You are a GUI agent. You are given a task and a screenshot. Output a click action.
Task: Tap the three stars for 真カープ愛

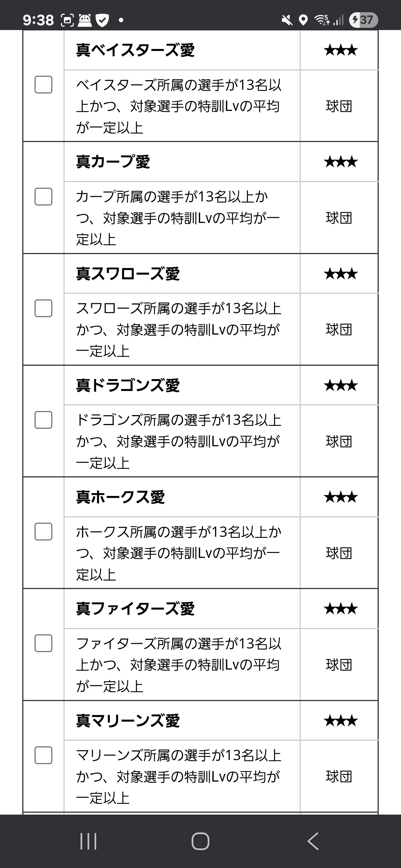click(340, 162)
